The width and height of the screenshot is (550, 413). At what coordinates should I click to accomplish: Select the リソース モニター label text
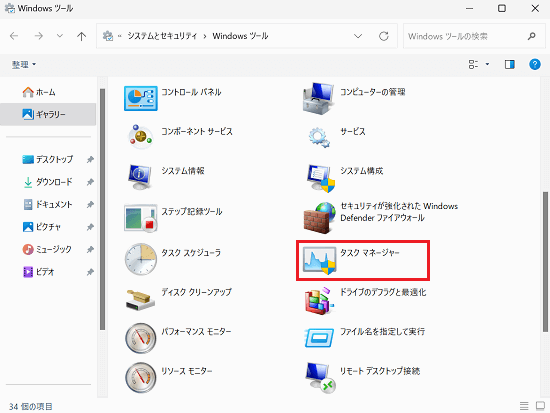coord(187,371)
